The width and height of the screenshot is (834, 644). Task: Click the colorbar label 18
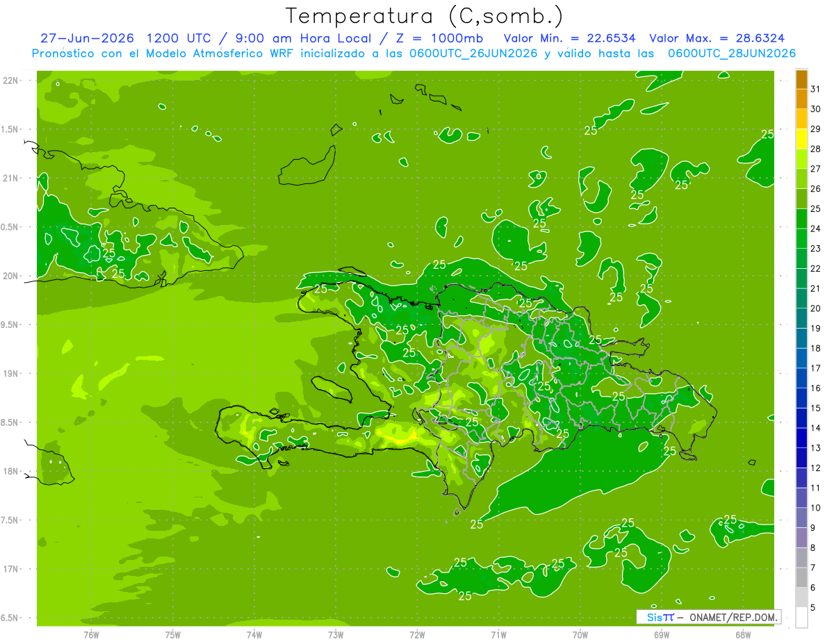coord(815,348)
